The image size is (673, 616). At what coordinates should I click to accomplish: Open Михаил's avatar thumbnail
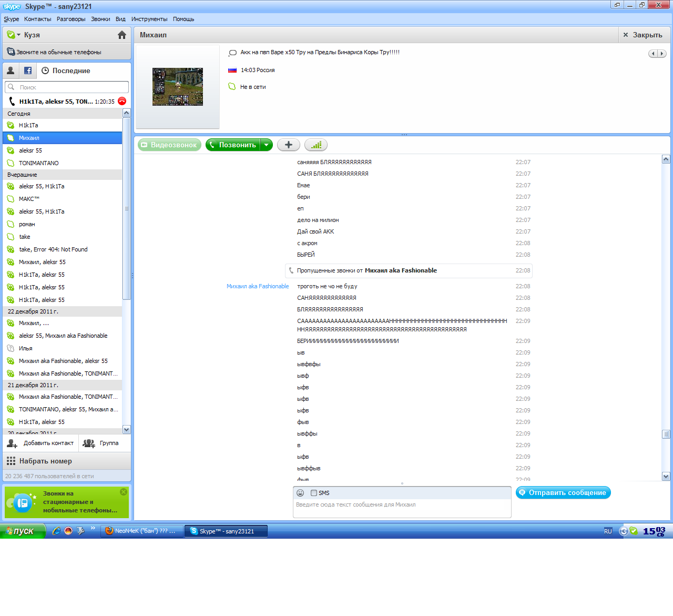click(178, 87)
